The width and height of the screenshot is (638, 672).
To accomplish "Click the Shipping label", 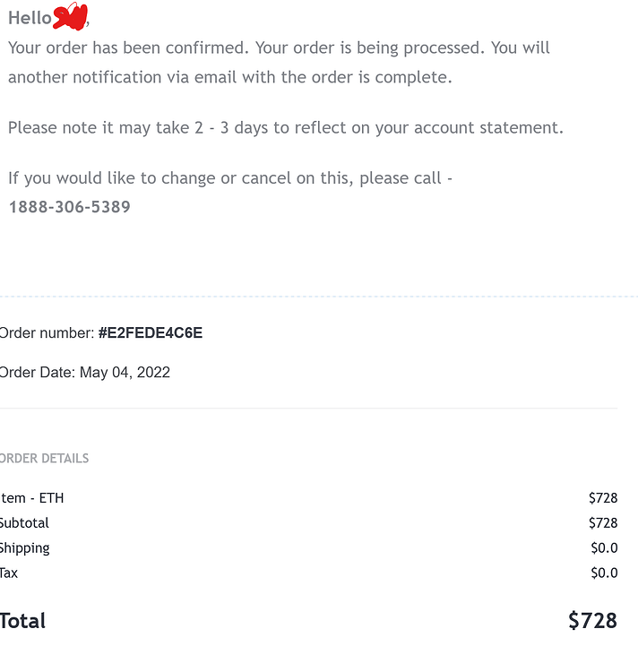I will 25,548.
